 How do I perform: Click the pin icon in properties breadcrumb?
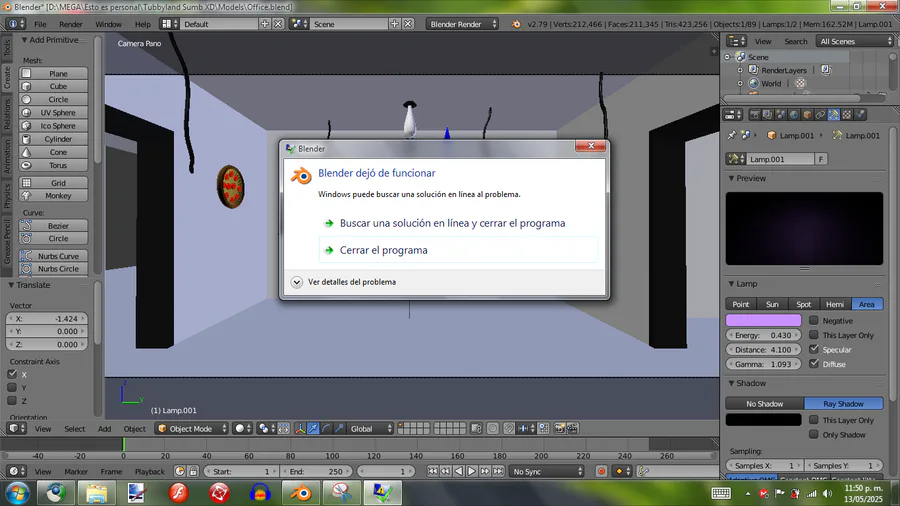pos(731,135)
